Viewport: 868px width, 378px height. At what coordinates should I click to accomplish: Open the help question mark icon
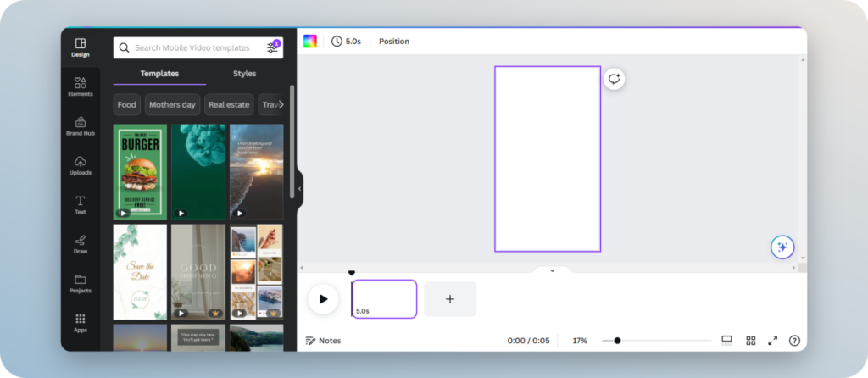[x=794, y=341]
